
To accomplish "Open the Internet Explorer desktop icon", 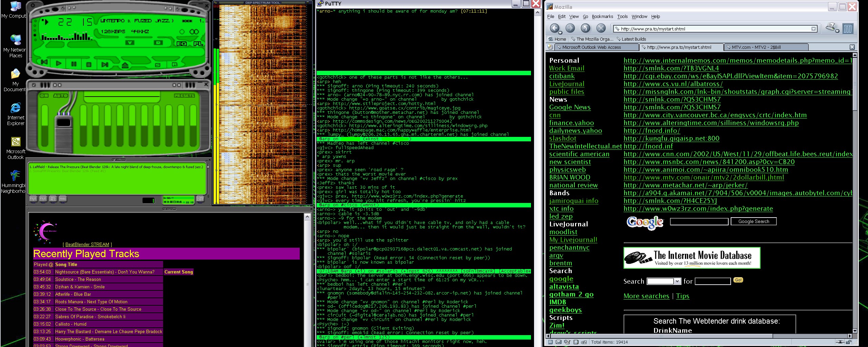I will pos(16,108).
